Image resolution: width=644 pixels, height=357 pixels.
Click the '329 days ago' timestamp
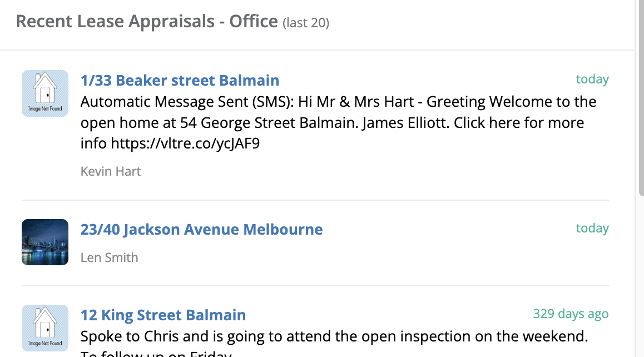(x=571, y=314)
